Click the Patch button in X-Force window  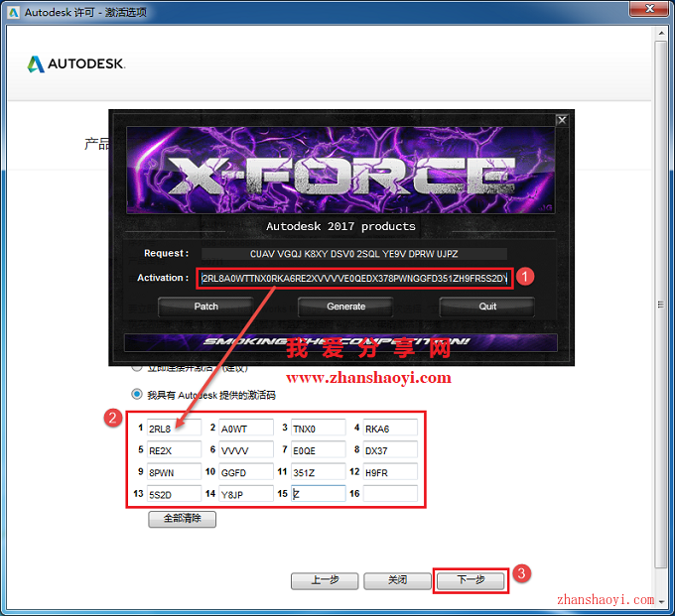point(205,307)
